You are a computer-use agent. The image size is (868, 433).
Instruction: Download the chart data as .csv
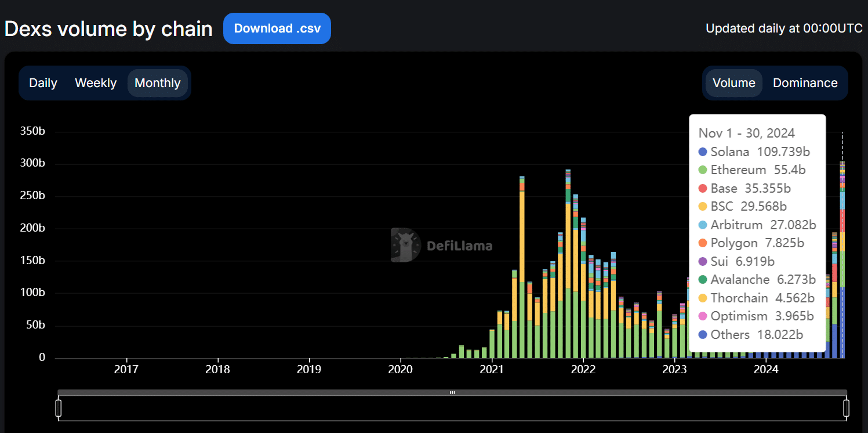click(277, 28)
